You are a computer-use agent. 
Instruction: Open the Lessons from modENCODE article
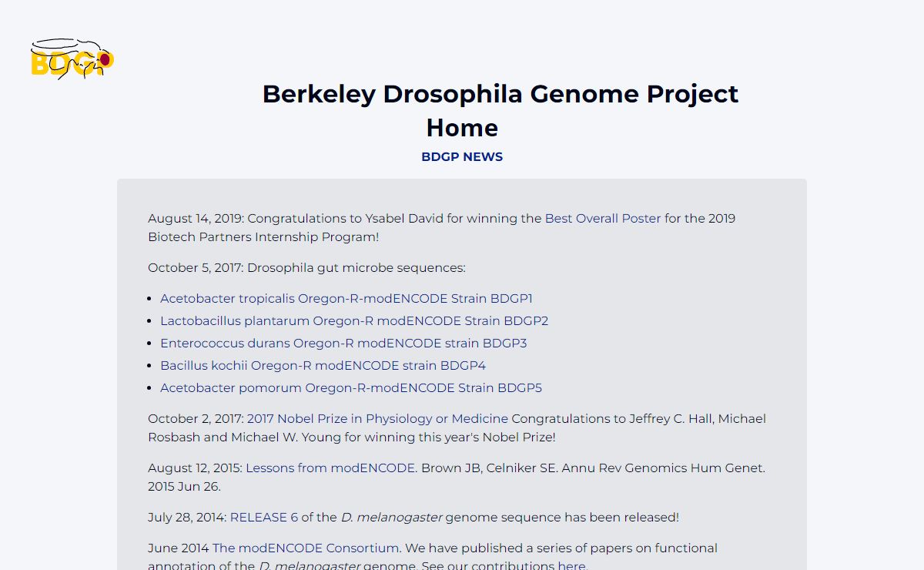pyautogui.click(x=331, y=468)
